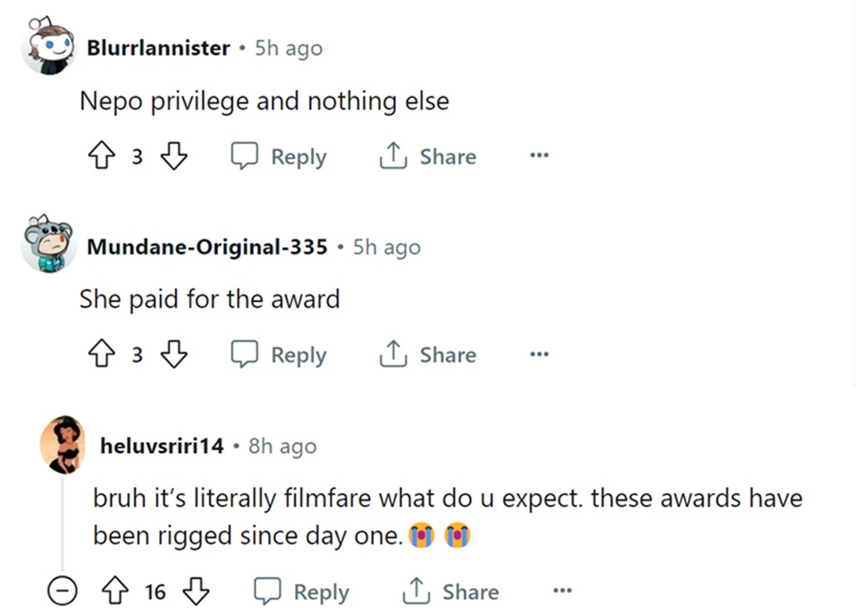Share Blurrlannister's comment

click(428, 157)
